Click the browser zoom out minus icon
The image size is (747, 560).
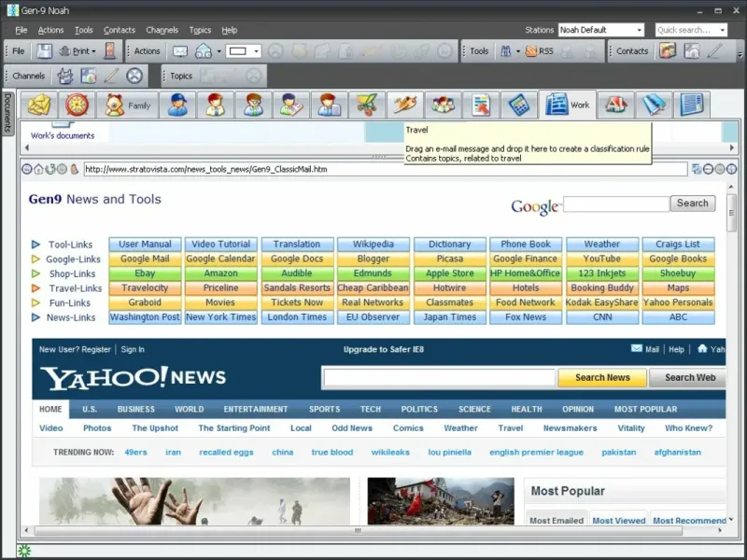[708, 169]
